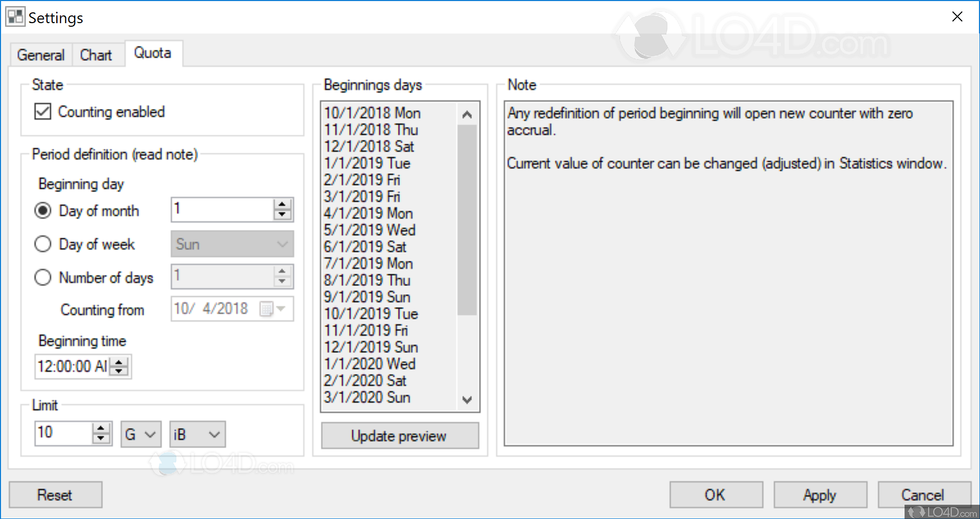Viewport: 980px width, 519px height.
Task: Disable the Counting enabled checkbox
Action: (x=43, y=112)
